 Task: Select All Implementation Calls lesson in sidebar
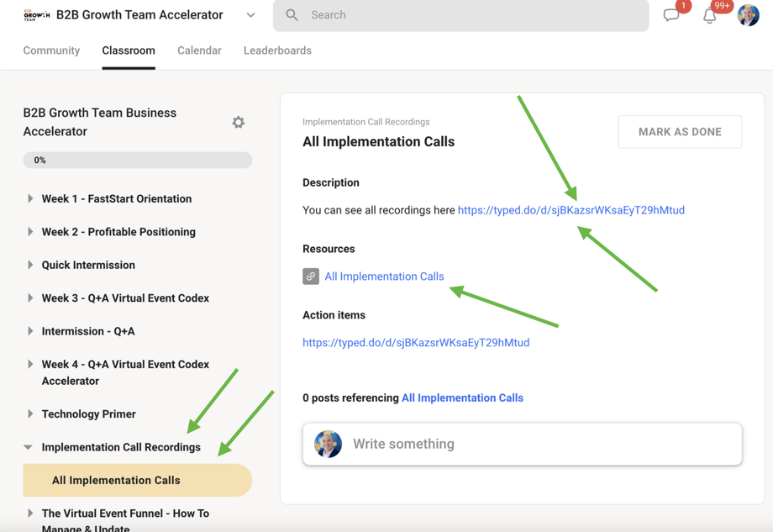pos(116,481)
